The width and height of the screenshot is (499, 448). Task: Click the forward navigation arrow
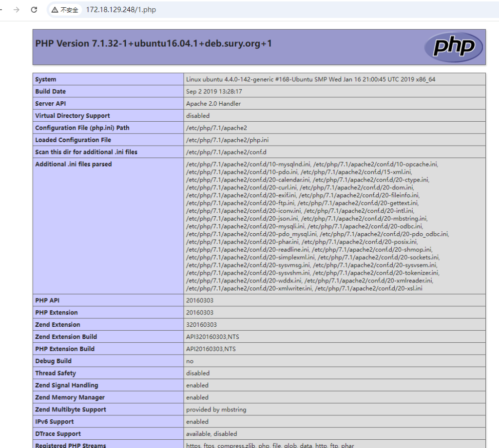tap(16, 10)
